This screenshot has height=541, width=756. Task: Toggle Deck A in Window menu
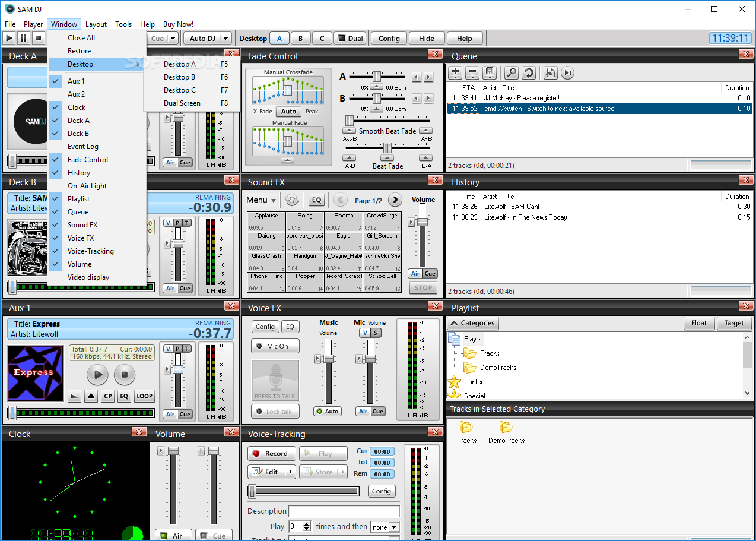97,121
